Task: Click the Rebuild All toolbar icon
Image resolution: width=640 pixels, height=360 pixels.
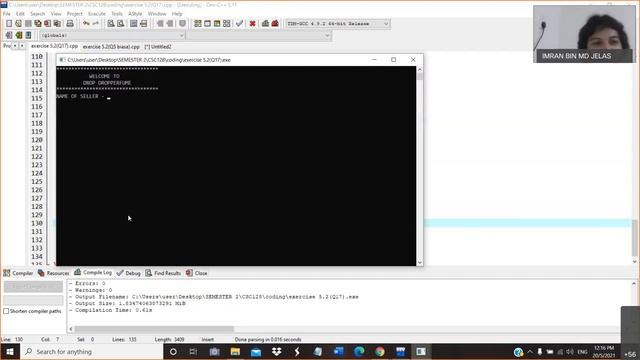Action: click(227, 24)
